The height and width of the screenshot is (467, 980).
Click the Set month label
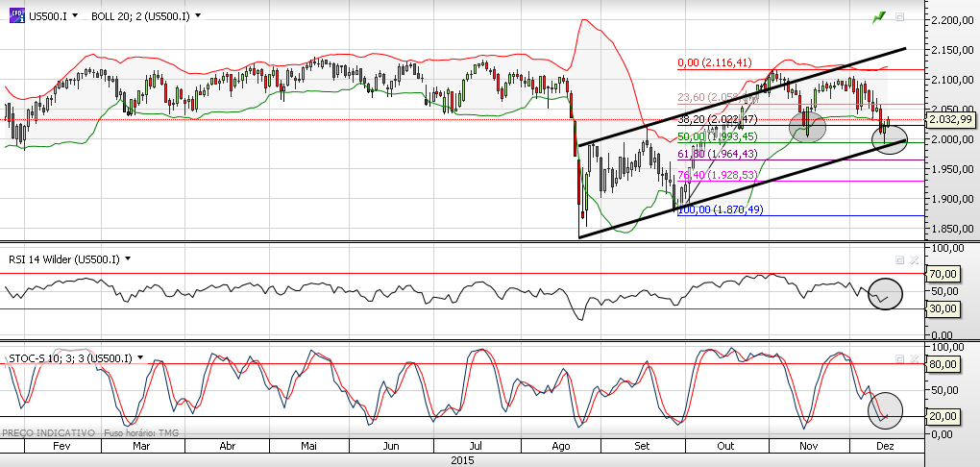tap(642, 447)
